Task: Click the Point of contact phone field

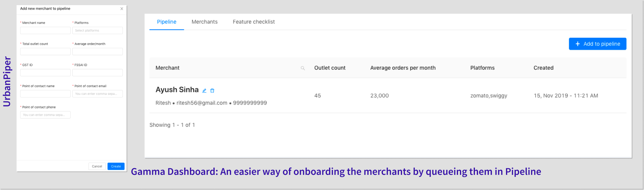Action: click(45, 115)
